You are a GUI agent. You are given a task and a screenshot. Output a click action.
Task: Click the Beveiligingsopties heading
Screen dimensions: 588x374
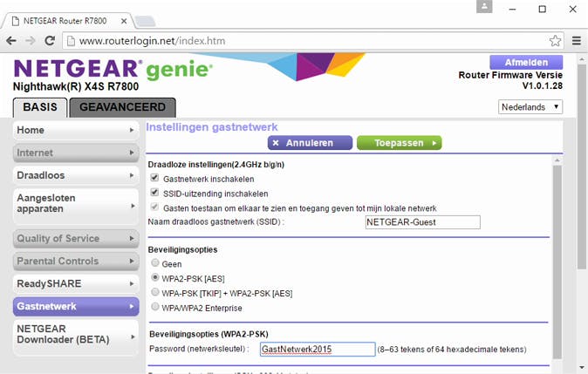tap(182, 250)
